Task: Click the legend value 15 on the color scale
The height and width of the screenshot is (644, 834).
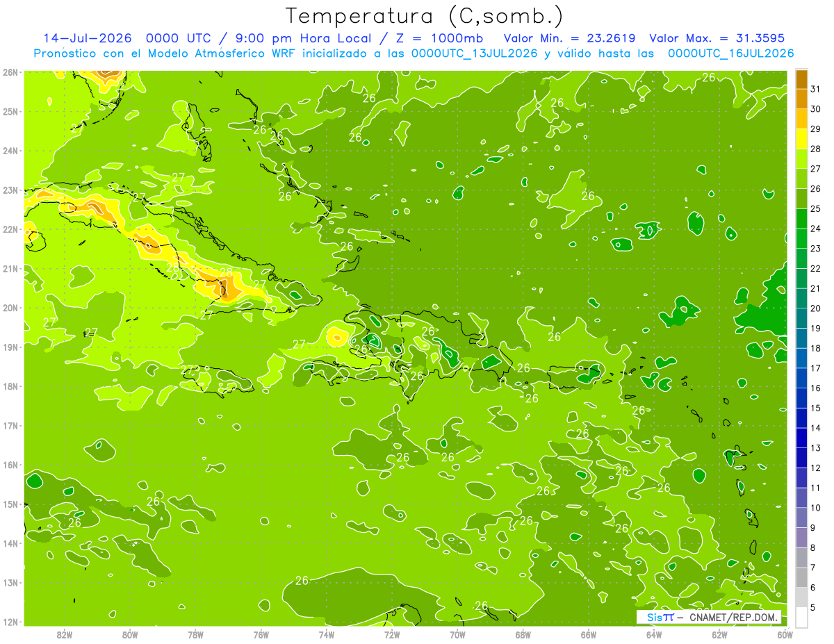Action: 815,408
